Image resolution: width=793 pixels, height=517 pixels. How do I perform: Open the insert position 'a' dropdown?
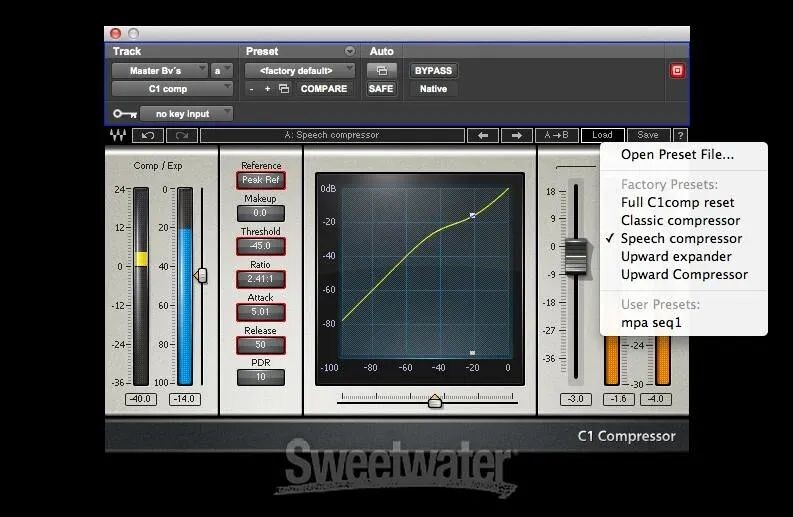pos(222,71)
